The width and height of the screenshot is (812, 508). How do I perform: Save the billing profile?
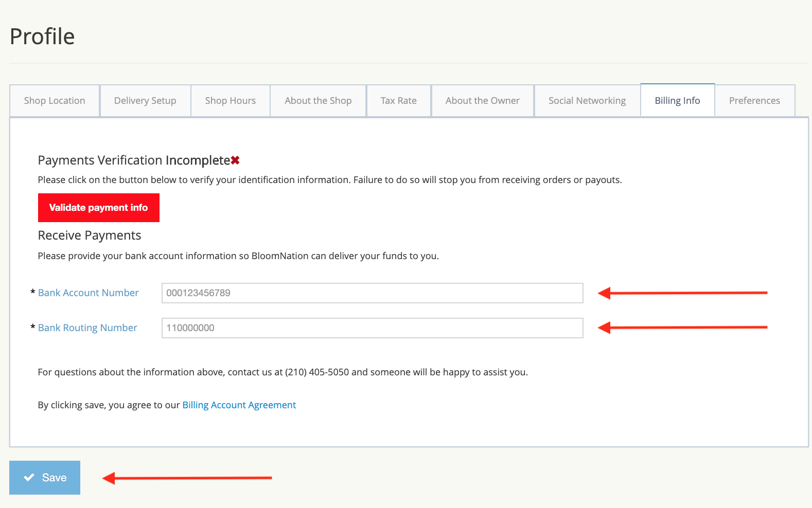[45, 478]
